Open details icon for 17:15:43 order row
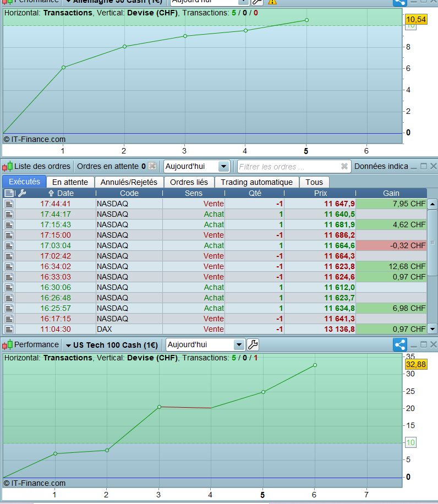Viewport: 438px width, 504px height. (x=9, y=224)
